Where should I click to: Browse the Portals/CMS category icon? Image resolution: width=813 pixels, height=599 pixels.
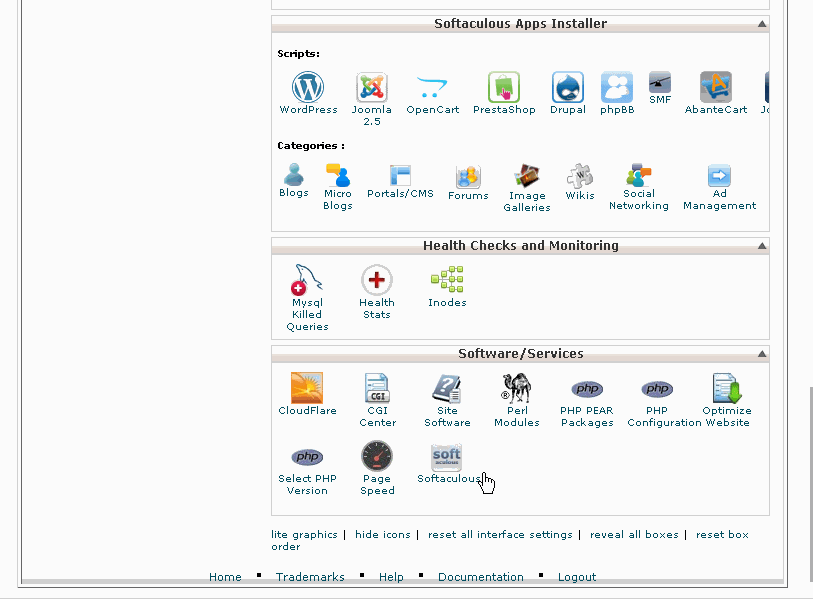coord(400,175)
